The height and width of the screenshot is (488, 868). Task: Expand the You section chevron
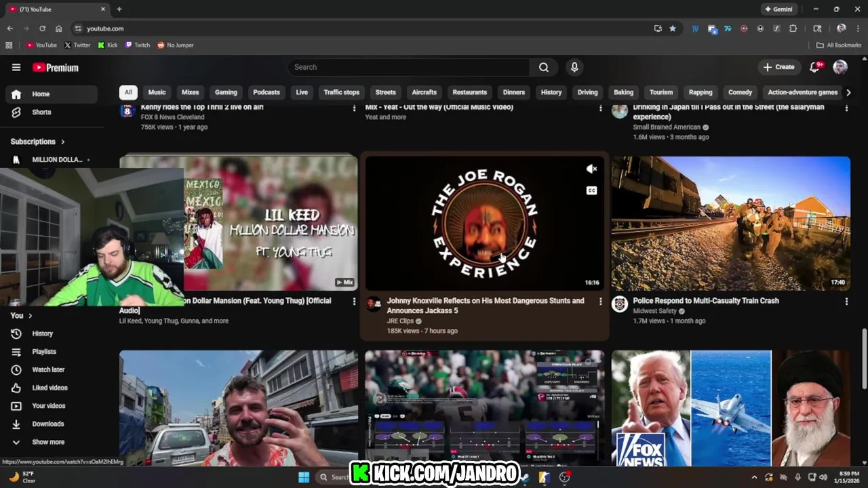coord(31,316)
